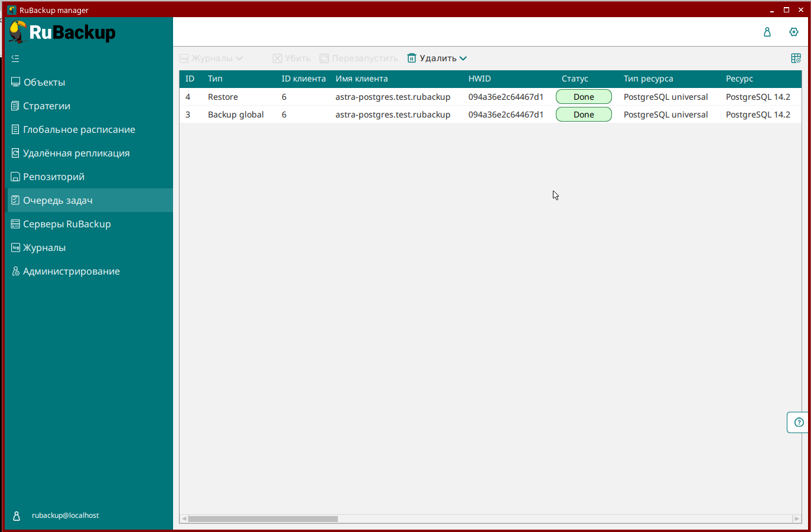The width and height of the screenshot is (811, 532).
Task: Collapse the sidebar with the menu-fold icon
Action: click(15, 58)
